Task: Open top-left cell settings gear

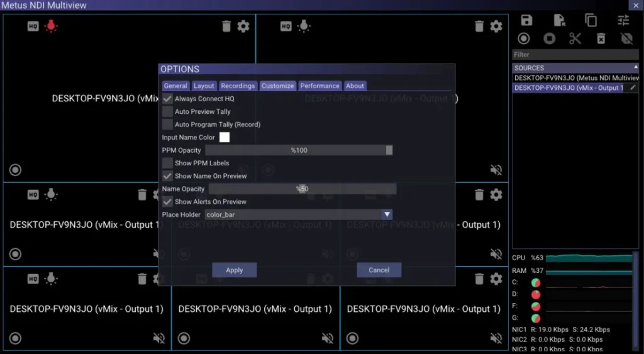Action: (x=243, y=26)
